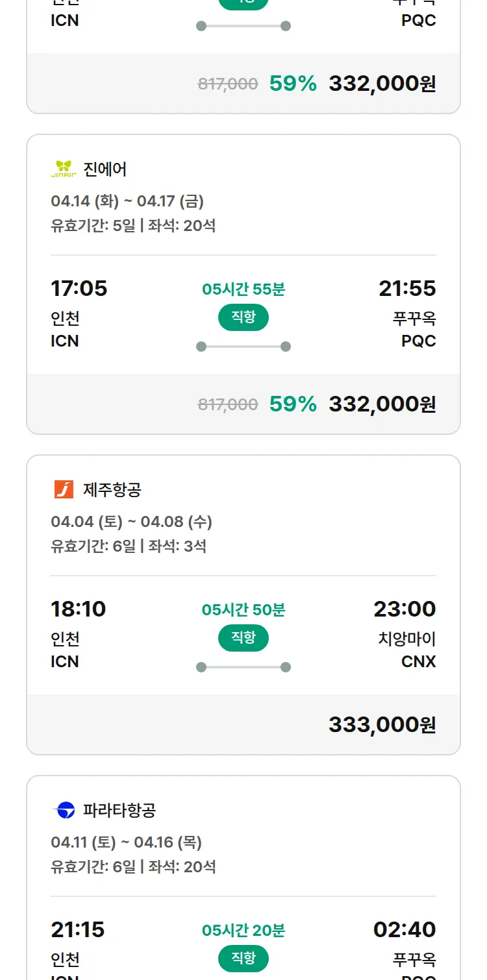Click the route line under 05시간 50분
Viewport: 487px width, 980px height.
click(x=243, y=667)
